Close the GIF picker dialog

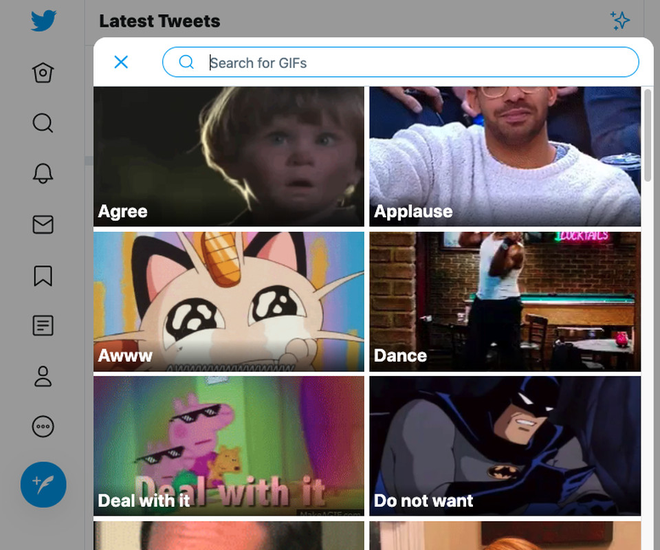coord(121,62)
